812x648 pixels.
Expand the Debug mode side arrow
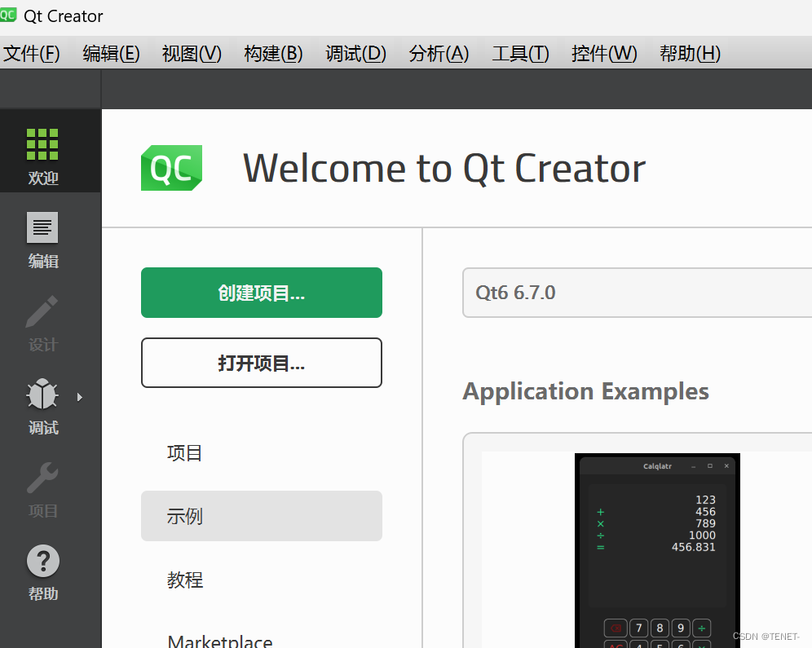coord(79,397)
